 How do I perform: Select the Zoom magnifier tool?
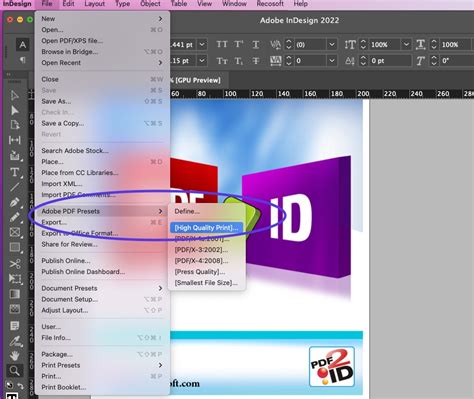pyautogui.click(x=14, y=370)
